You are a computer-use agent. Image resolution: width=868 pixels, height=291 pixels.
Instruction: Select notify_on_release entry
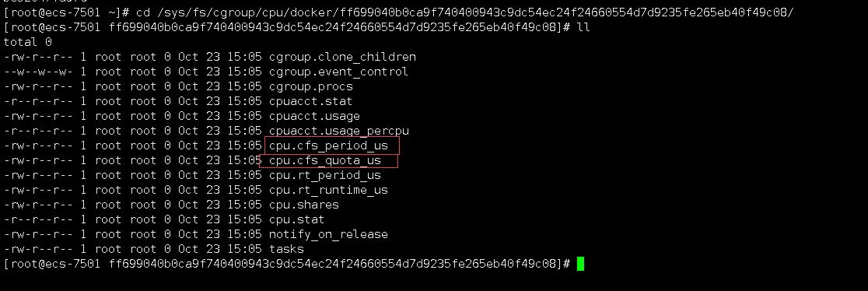(328, 234)
